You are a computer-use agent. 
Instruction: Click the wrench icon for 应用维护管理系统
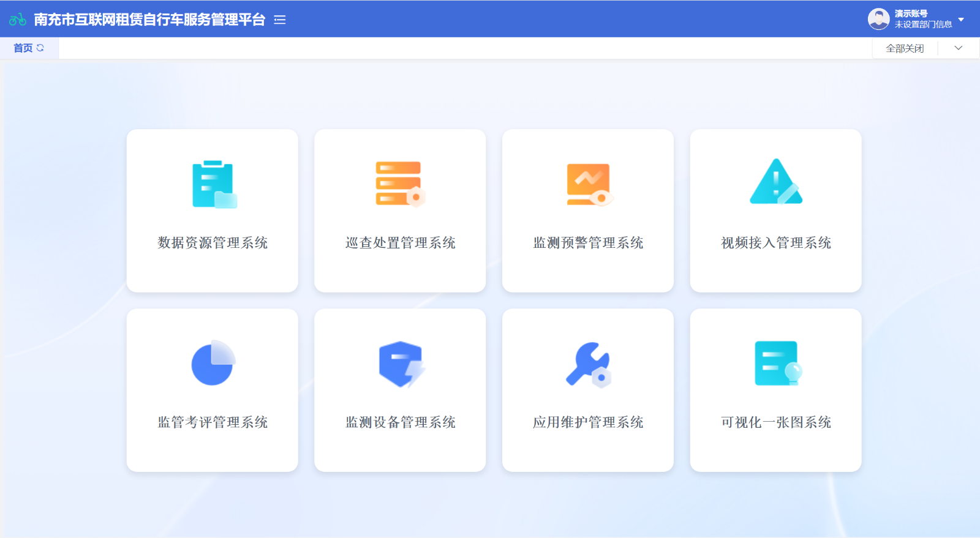[x=588, y=364]
